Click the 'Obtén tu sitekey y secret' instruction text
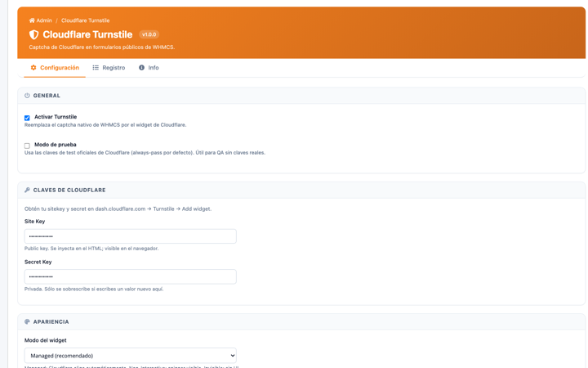The width and height of the screenshot is (588, 368). (x=118, y=209)
